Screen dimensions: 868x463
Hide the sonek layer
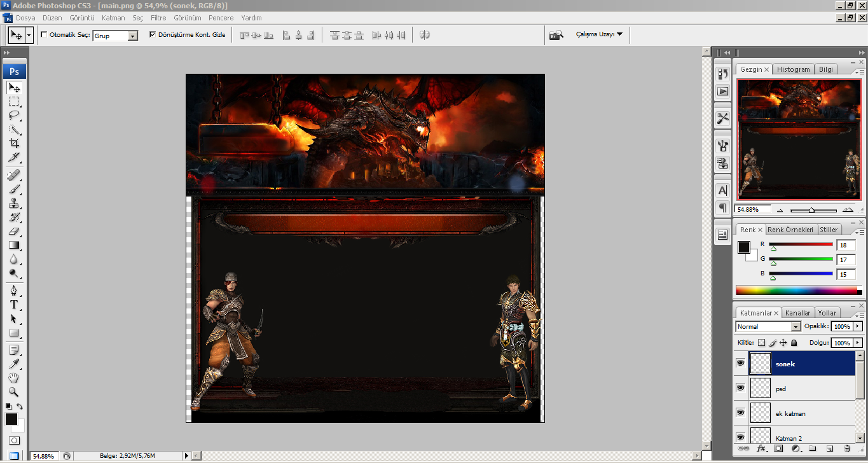pyautogui.click(x=740, y=363)
